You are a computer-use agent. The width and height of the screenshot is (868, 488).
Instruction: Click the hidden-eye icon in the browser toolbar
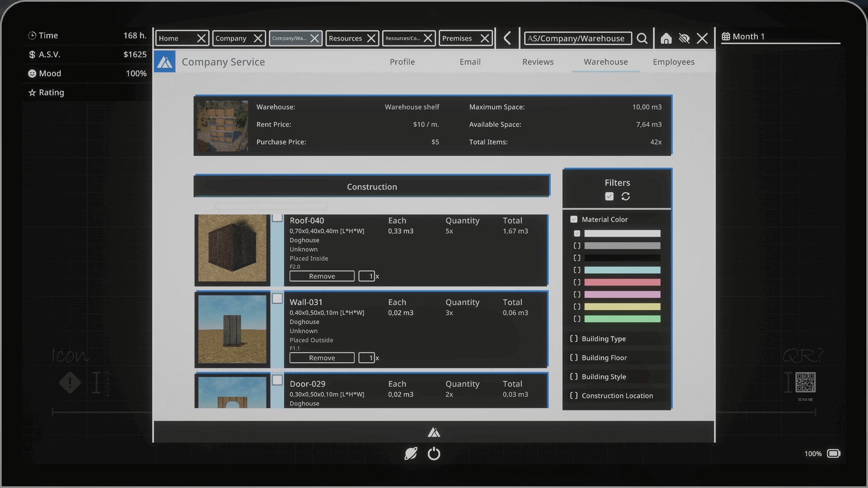[684, 38]
